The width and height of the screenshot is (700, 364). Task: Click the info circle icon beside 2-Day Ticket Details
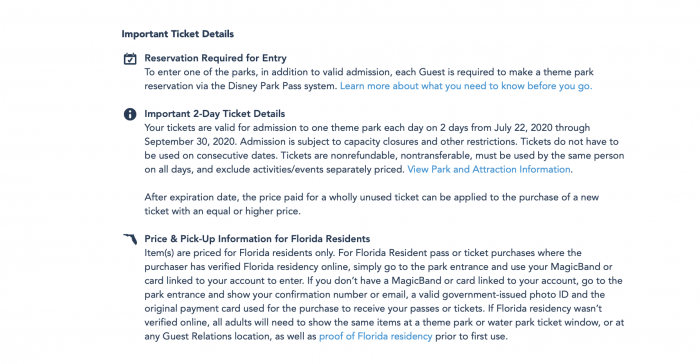point(130,114)
